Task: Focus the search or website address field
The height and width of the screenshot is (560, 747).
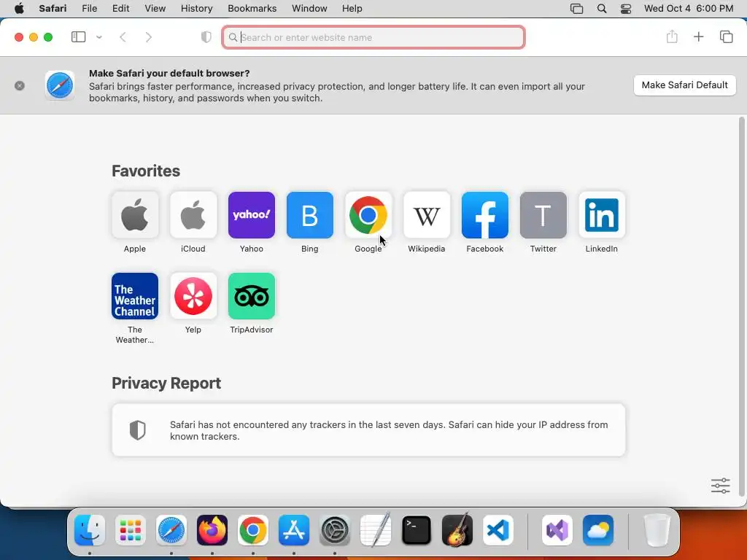Action: [373, 37]
